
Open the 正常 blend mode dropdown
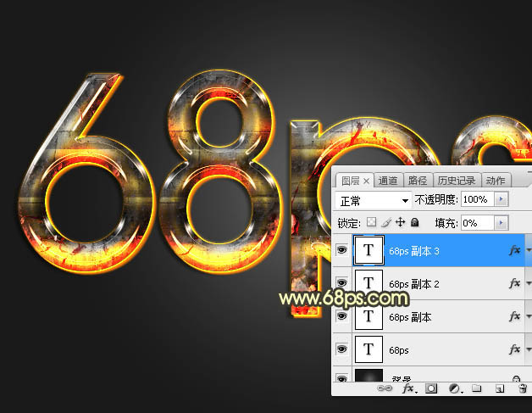[374, 200]
